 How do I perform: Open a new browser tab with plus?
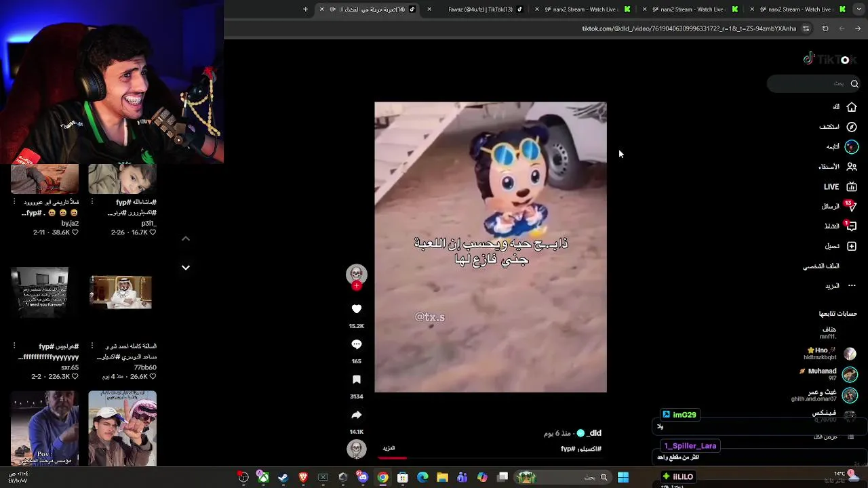(x=305, y=9)
